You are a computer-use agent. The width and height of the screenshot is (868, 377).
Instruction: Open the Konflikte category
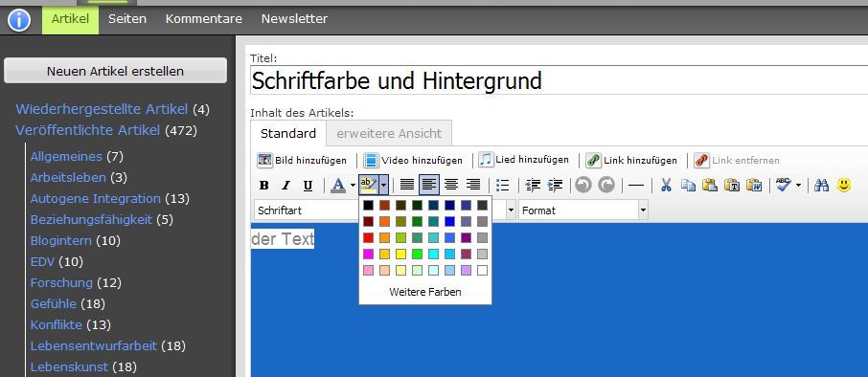click(56, 324)
